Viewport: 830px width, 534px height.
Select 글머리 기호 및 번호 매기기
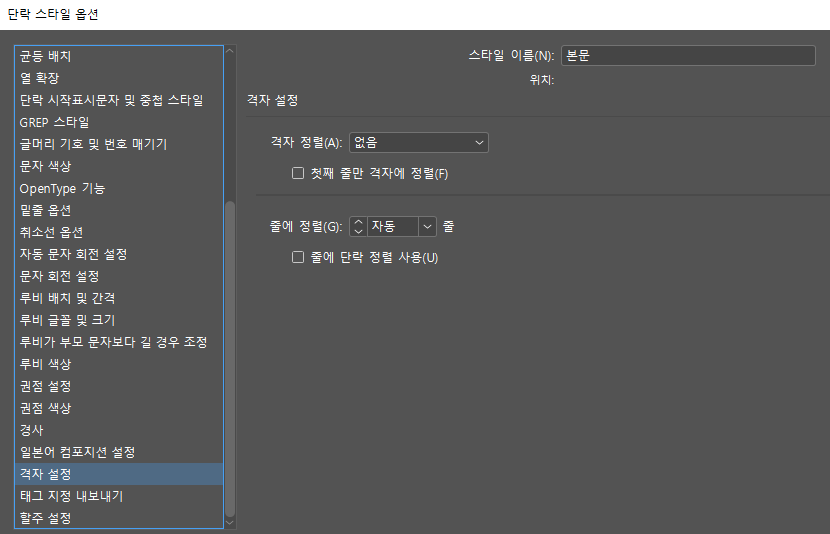pyautogui.click(x=119, y=144)
